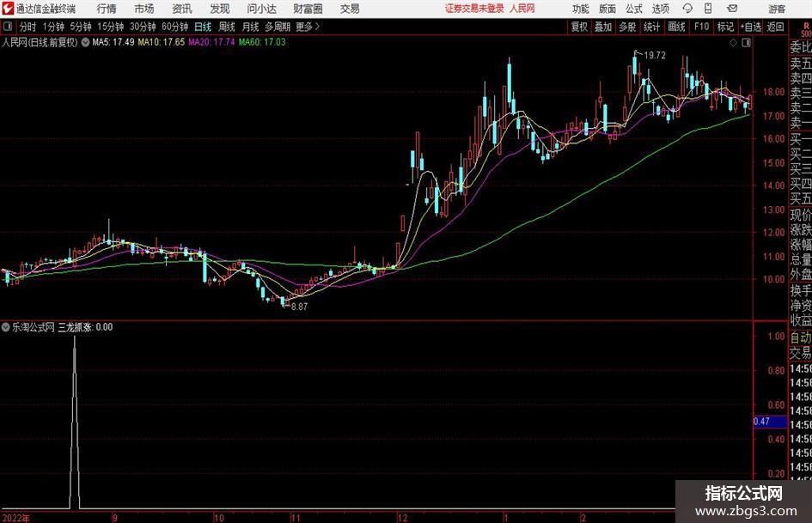The height and width of the screenshot is (523, 812).
Task: Click the 复权 toolbar button
Action: pos(579,27)
